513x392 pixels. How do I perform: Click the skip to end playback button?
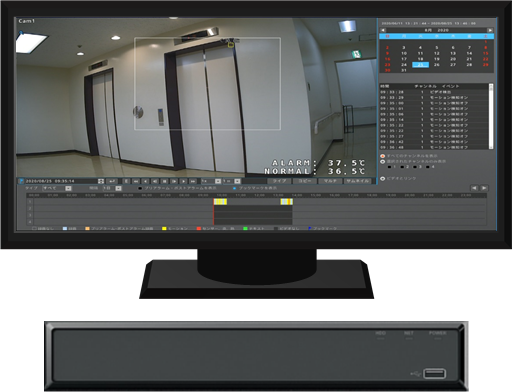pos(193,181)
